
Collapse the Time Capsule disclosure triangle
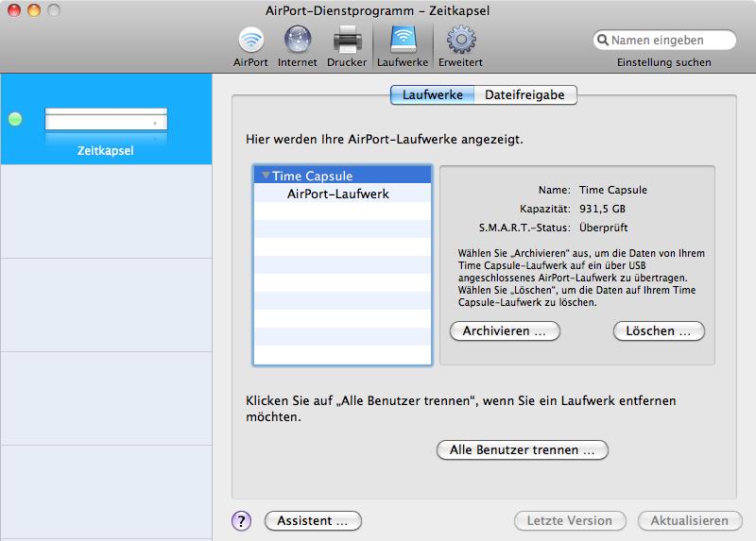(x=266, y=176)
